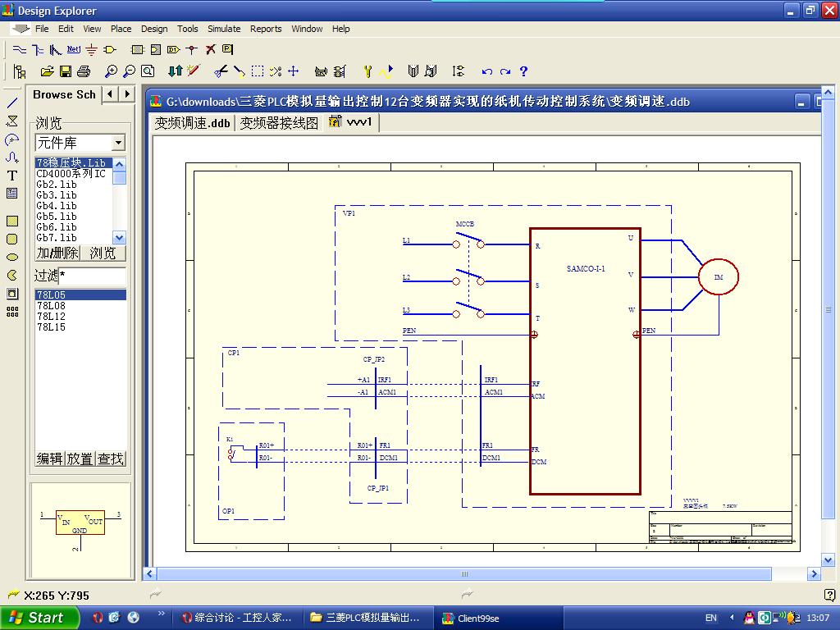840x630 pixels.
Task: Click right arrow next to Browse Sch tab
Action: tap(127, 94)
